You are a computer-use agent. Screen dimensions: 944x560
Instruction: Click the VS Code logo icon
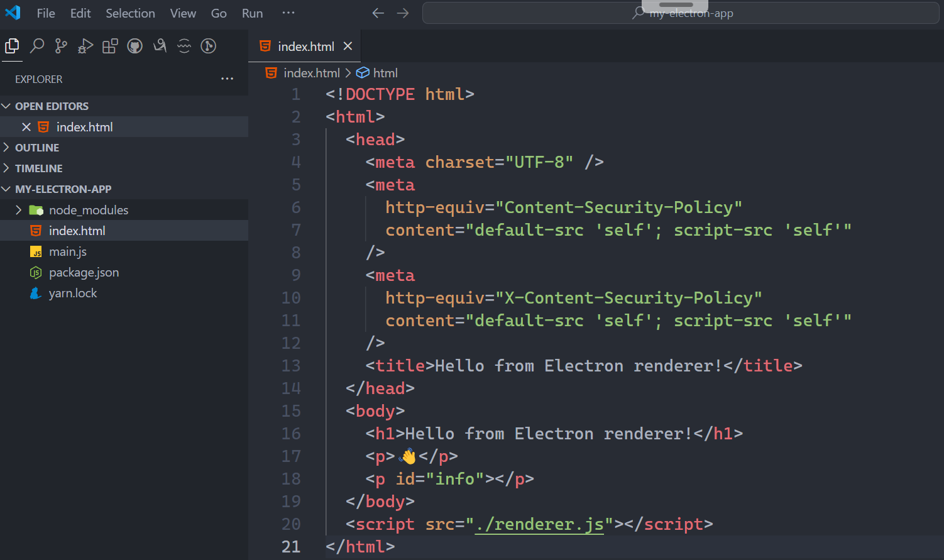point(13,13)
